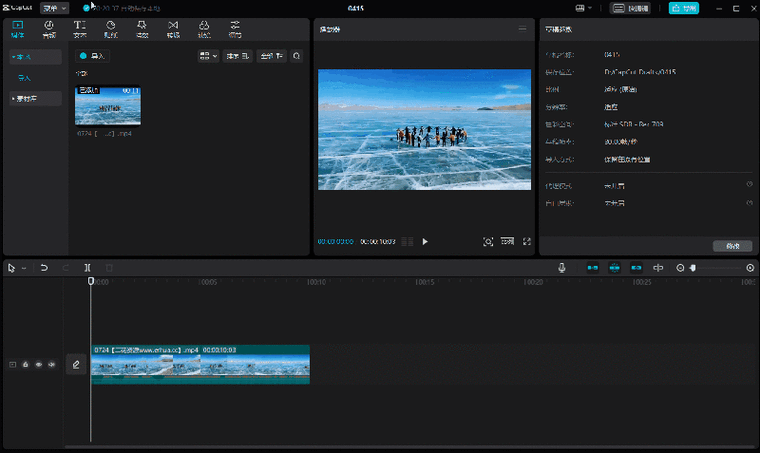The image size is (760, 453).
Task: Click the microphone record voiceover icon
Action: click(562, 268)
